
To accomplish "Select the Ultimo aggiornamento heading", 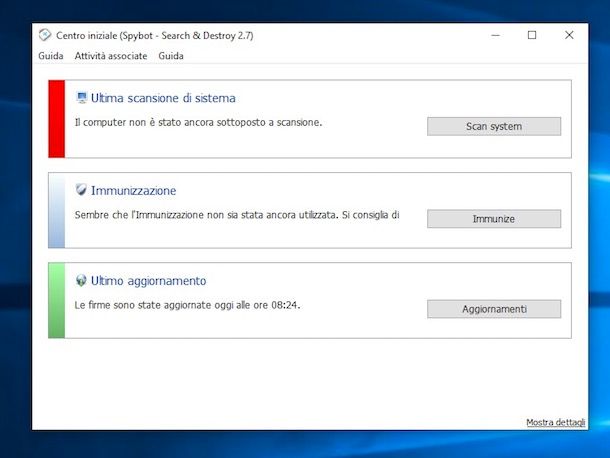I will pyautogui.click(x=149, y=281).
